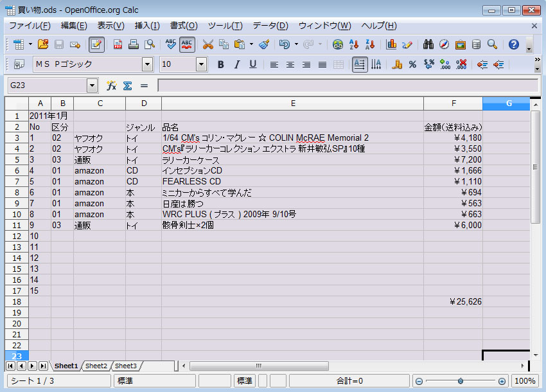The height and width of the screenshot is (392, 546).
Task: Apply Currency number format icon
Action: (397, 64)
